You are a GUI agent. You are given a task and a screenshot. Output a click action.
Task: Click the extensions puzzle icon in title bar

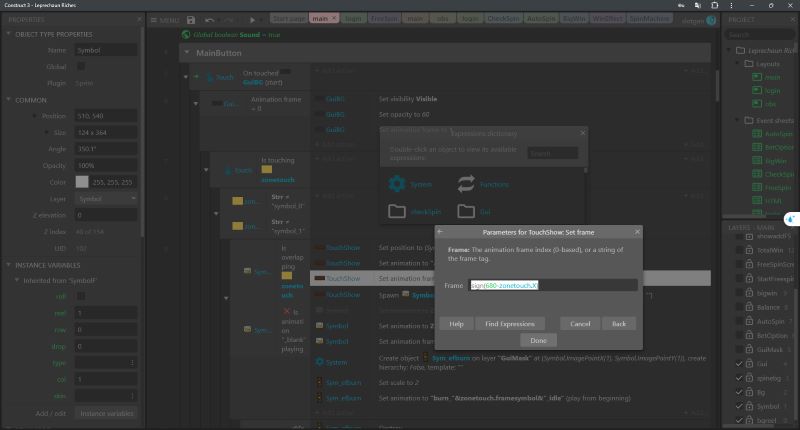(714, 6)
